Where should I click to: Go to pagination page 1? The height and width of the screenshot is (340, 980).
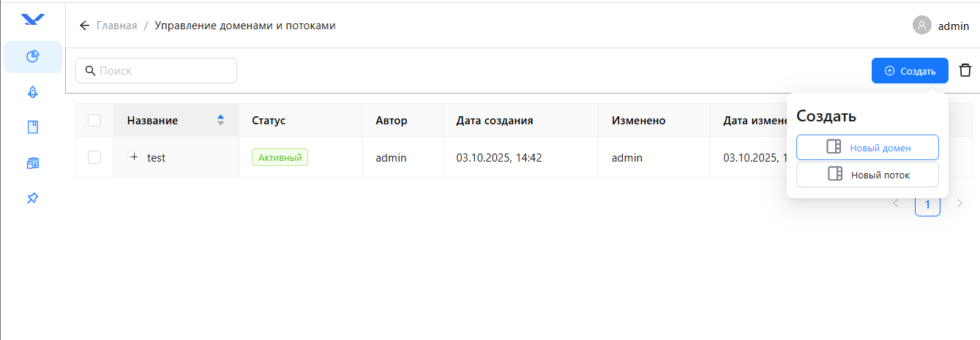[x=927, y=205]
